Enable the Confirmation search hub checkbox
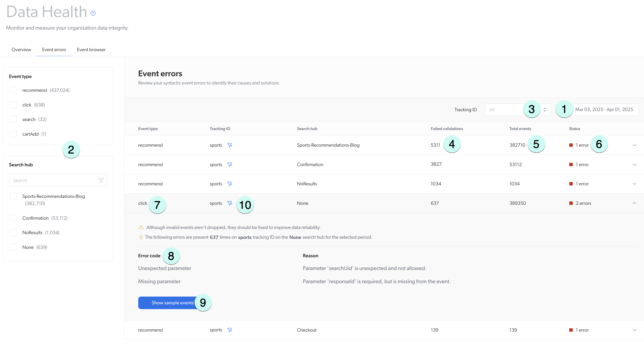Screen dimensions: 644x340 pos(14,218)
